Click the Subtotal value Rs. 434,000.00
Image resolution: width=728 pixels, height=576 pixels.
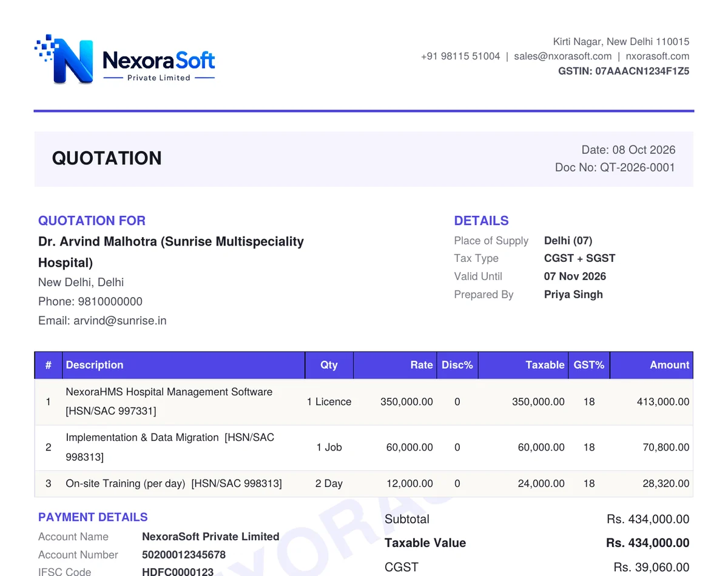click(648, 519)
